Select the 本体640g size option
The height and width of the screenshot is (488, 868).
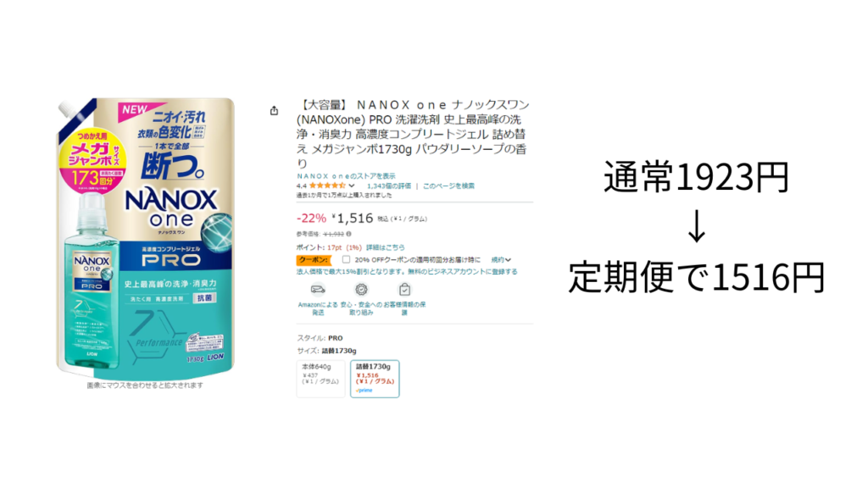point(320,379)
